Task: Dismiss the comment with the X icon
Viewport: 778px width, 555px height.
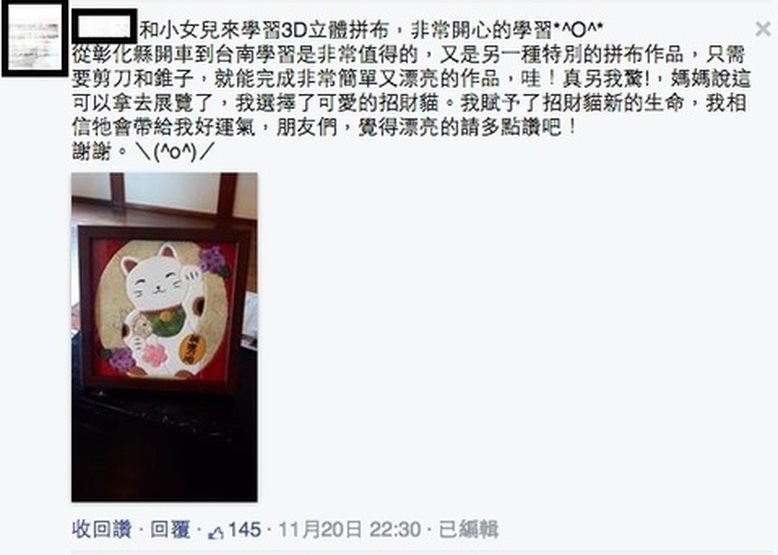Action: 763,29
